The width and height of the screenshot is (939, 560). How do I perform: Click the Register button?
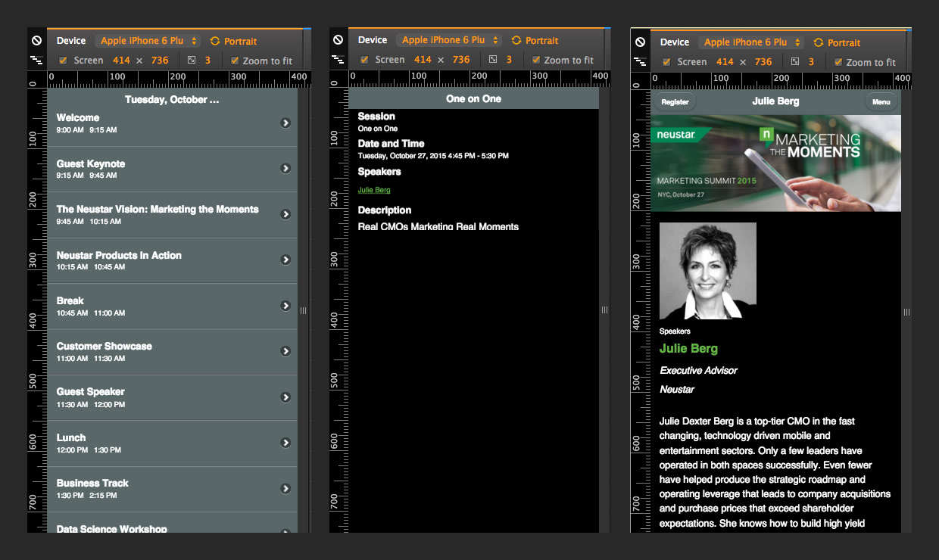pyautogui.click(x=675, y=101)
